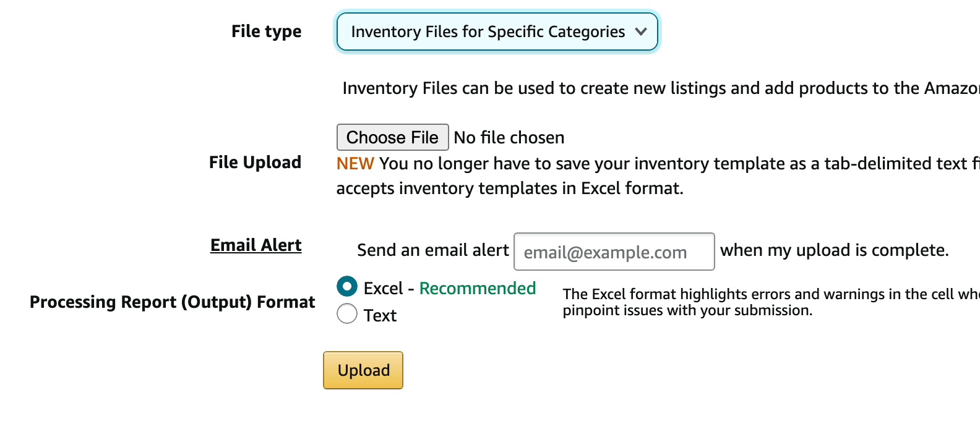Click the green 'Recommended' label
980x424 pixels.
click(478, 289)
